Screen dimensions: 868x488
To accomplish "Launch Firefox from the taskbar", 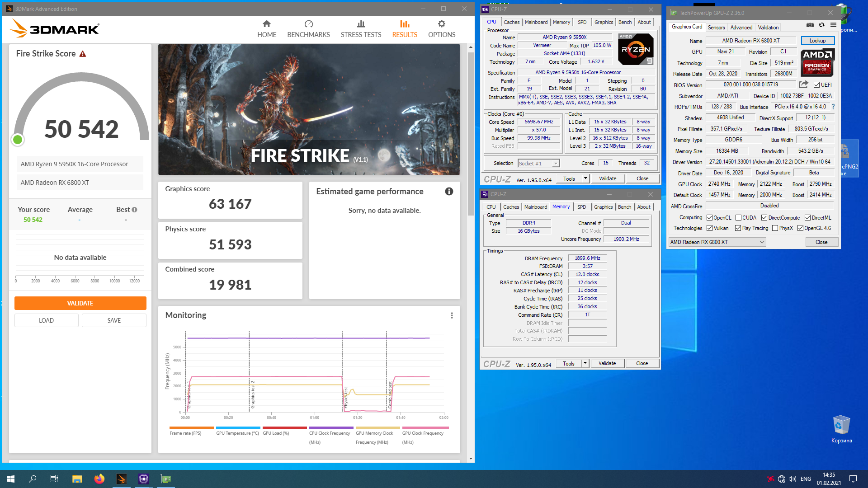I will click(x=99, y=479).
